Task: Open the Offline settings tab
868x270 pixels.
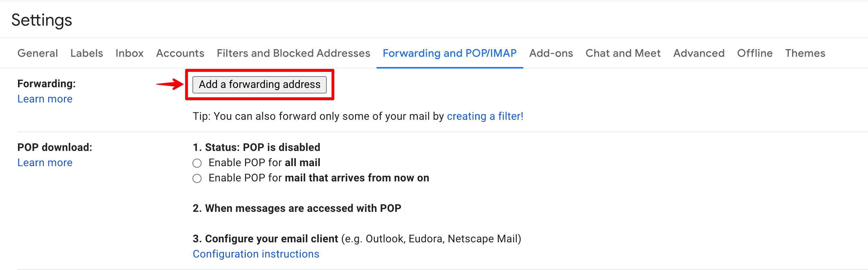Action: coord(755,53)
